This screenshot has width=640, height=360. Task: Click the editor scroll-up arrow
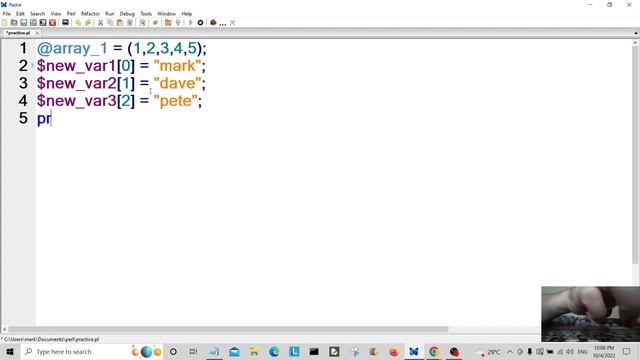pos(635,42)
